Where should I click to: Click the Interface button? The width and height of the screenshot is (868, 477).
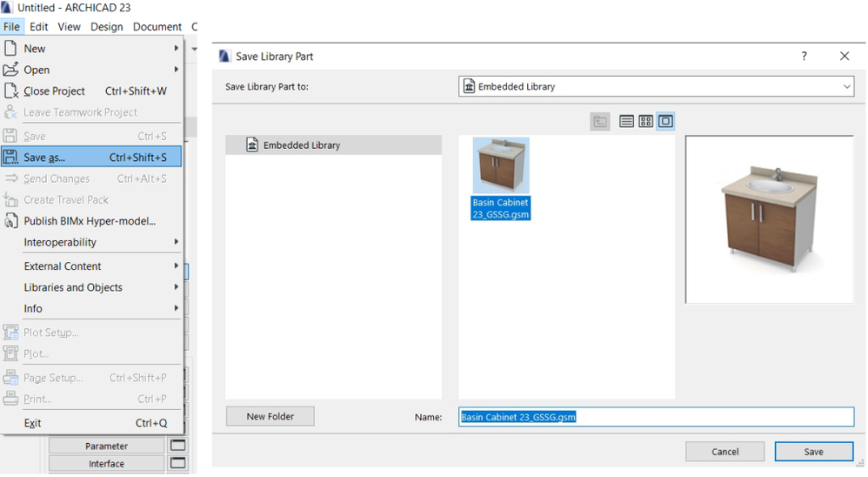(x=106, y=464)
